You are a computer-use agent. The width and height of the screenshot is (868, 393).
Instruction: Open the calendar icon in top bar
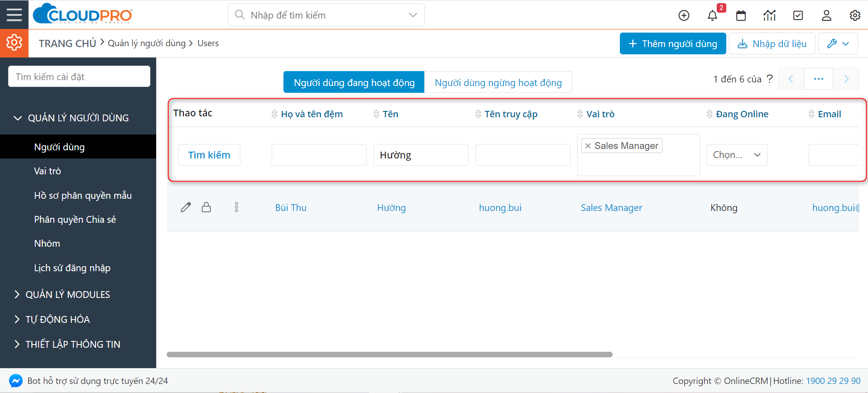[741, 15]
